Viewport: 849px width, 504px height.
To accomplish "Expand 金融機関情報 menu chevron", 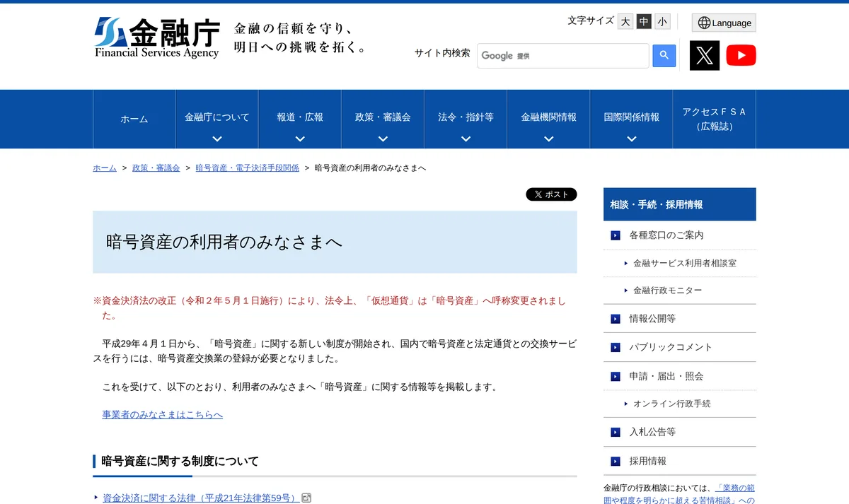I will coord(549,139).
